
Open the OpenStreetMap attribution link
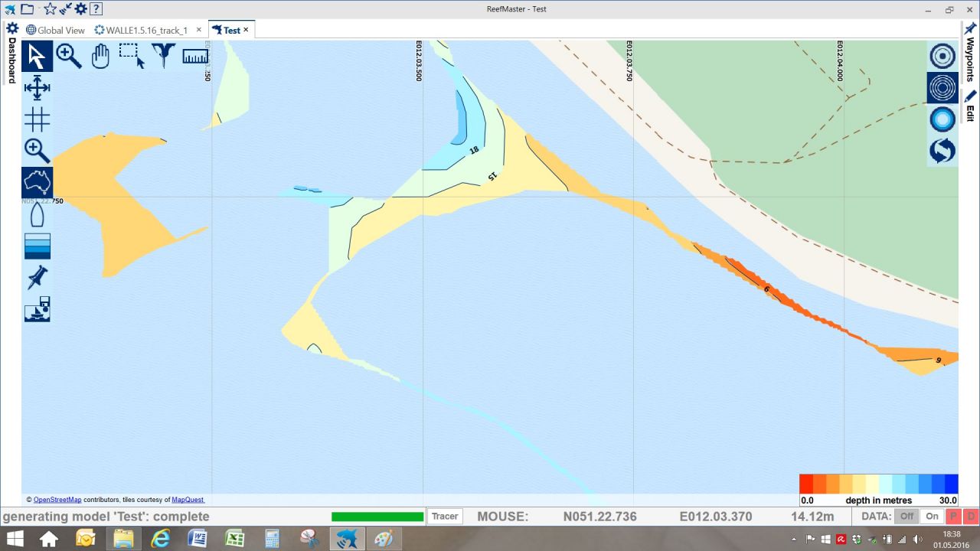click(57, 500)
